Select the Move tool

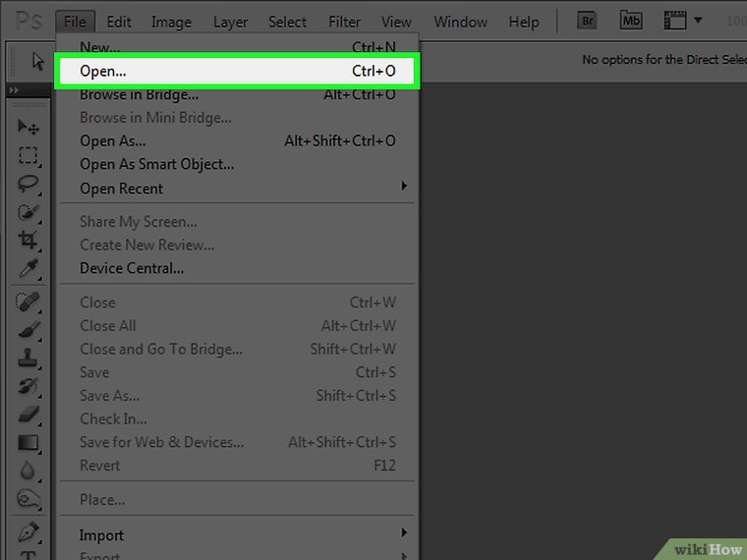[28, 128]
